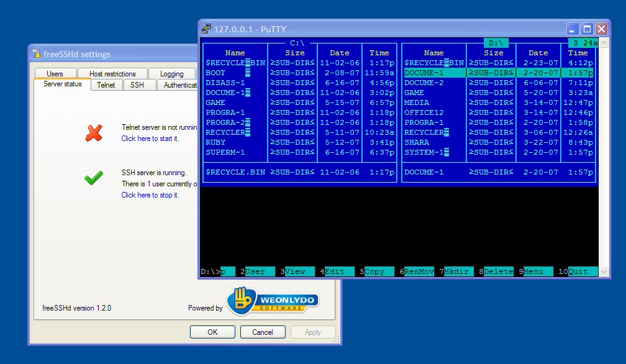The width and height of the screenshot is (626, 364).
Task: Click the 6 RenMov function key label
Action: (417, 272)
